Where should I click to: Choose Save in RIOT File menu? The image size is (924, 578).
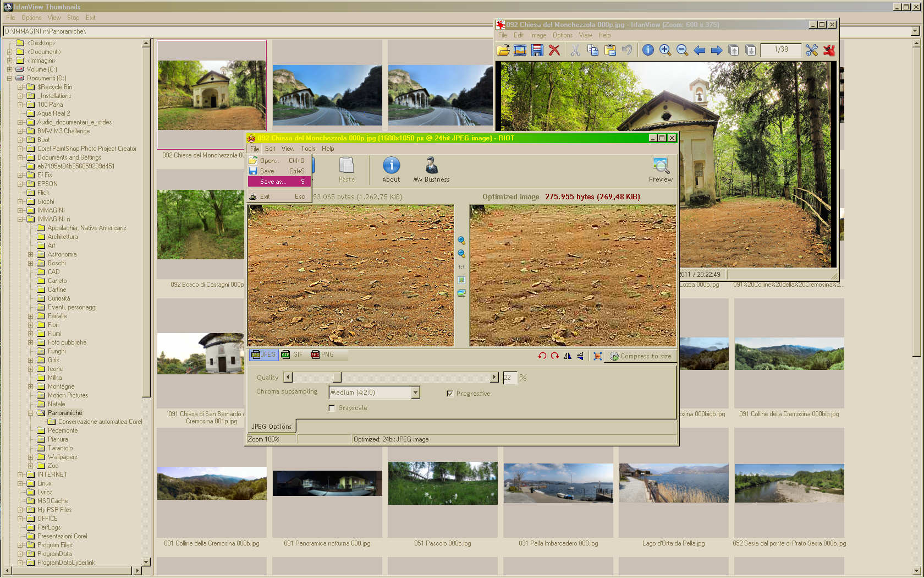coord(279,171)
